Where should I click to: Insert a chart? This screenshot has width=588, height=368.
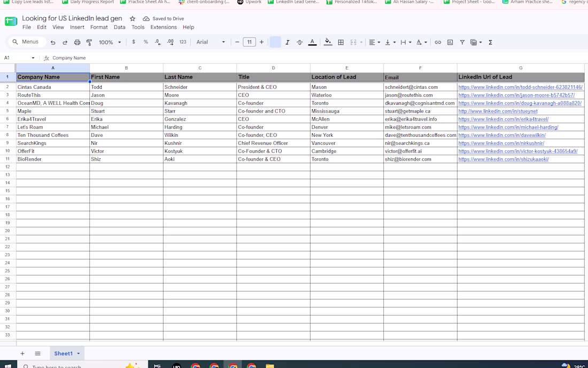coord(450,42)
